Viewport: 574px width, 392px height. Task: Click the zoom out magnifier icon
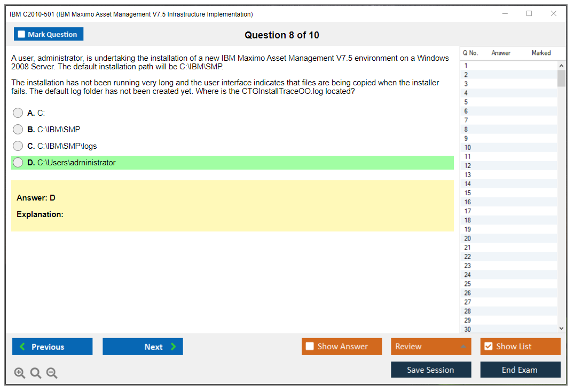[52, 373]
